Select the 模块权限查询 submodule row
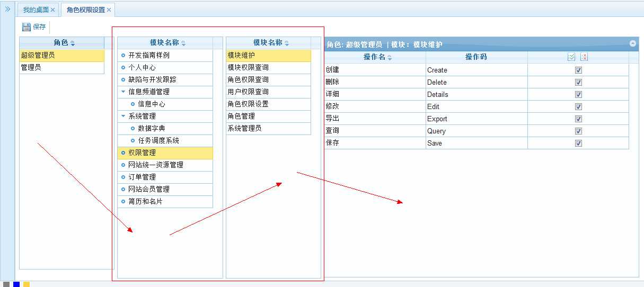 (x=268, y=67)
